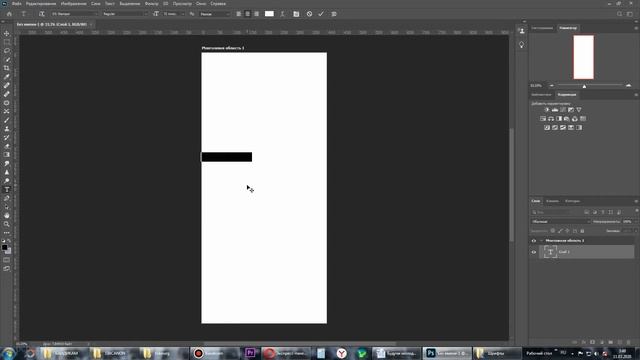Select the Lasso tool
The image size is (640, 360).
click(x=7, y=51)
